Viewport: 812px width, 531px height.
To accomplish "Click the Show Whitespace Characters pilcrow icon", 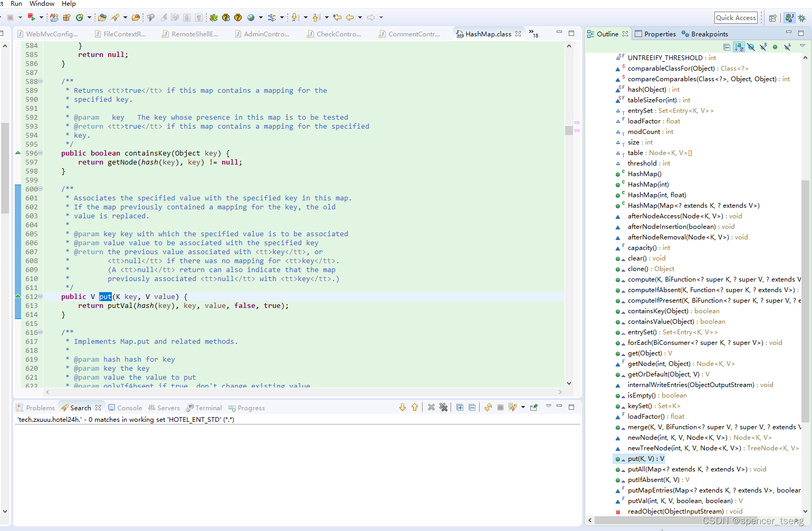I will click(199, 17).
